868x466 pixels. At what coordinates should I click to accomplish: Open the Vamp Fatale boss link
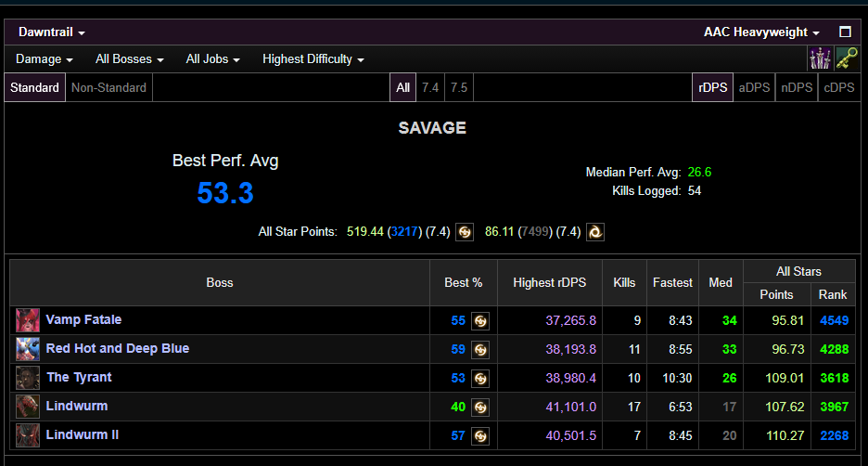coord(83,319)
